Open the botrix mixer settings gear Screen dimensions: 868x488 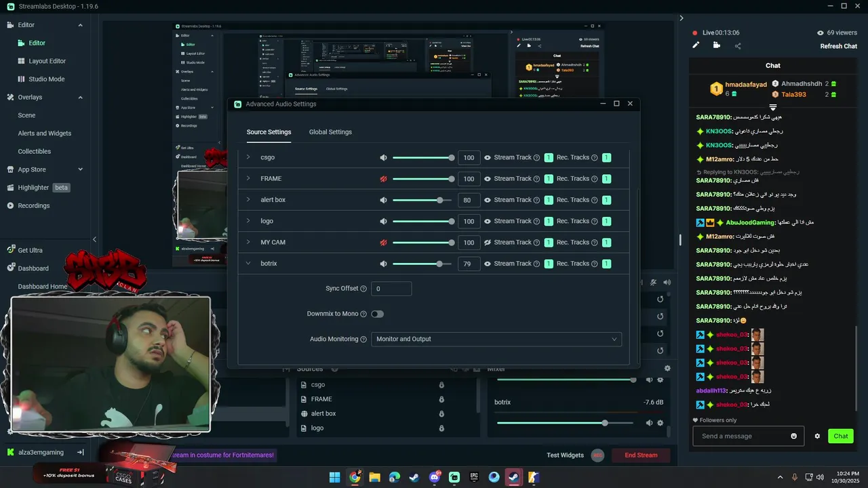[x=660, y=423]
